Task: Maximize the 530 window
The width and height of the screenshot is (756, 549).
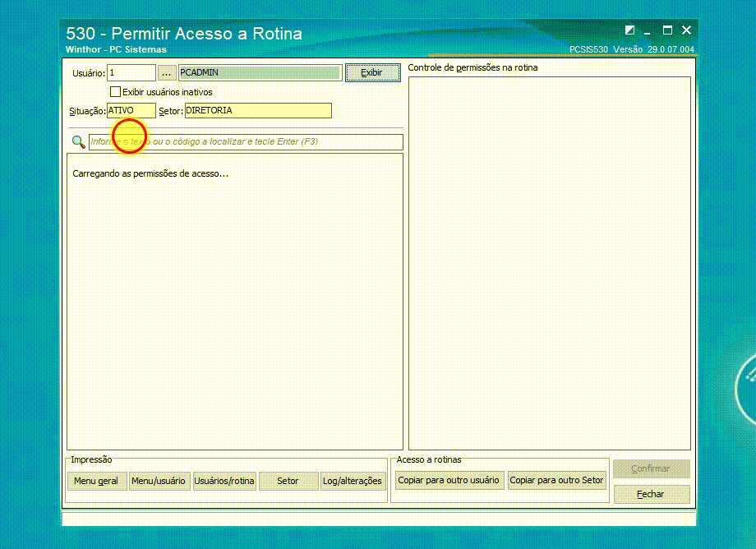Action: coord(667,30)
